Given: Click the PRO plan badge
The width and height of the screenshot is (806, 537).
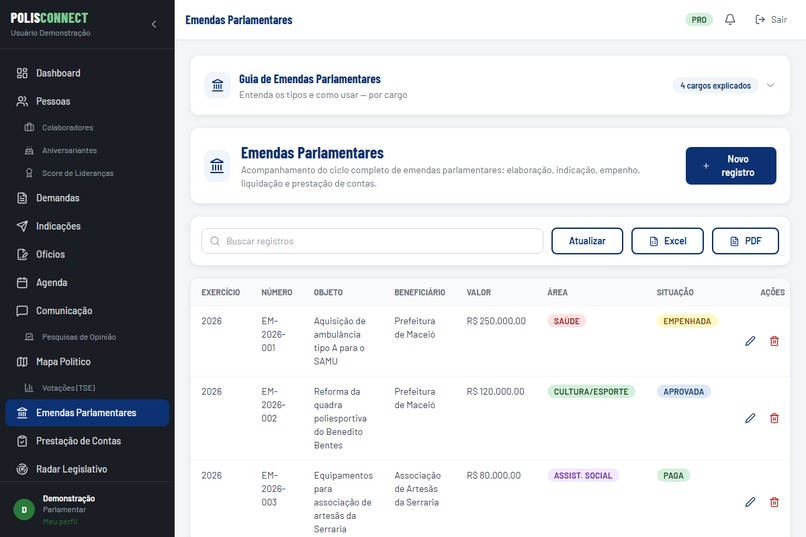Looking at the screenshot, I should 699,20.
